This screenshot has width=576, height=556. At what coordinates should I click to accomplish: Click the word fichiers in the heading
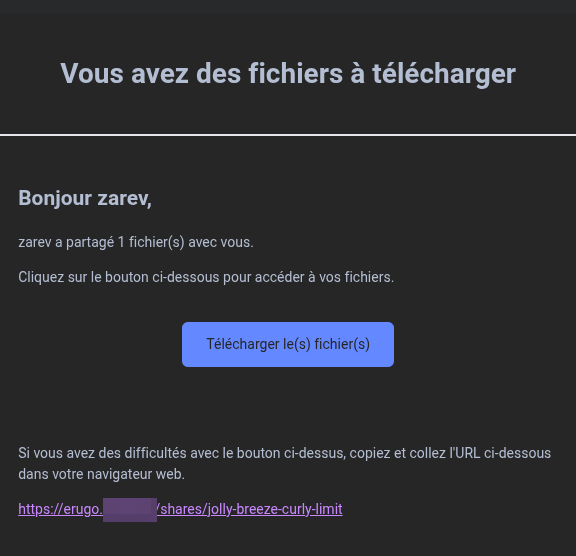(296, 74)
